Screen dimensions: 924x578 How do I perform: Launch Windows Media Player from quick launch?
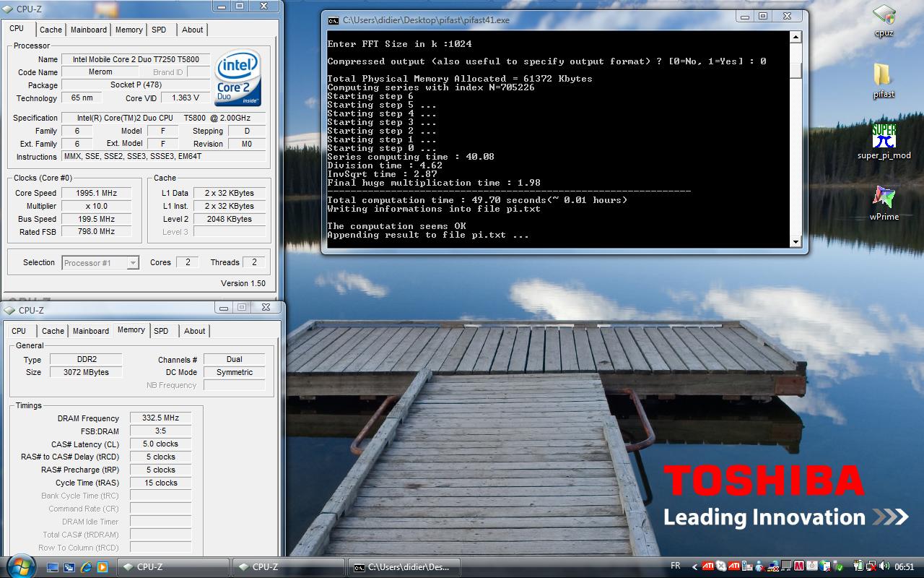click(103, 567)
